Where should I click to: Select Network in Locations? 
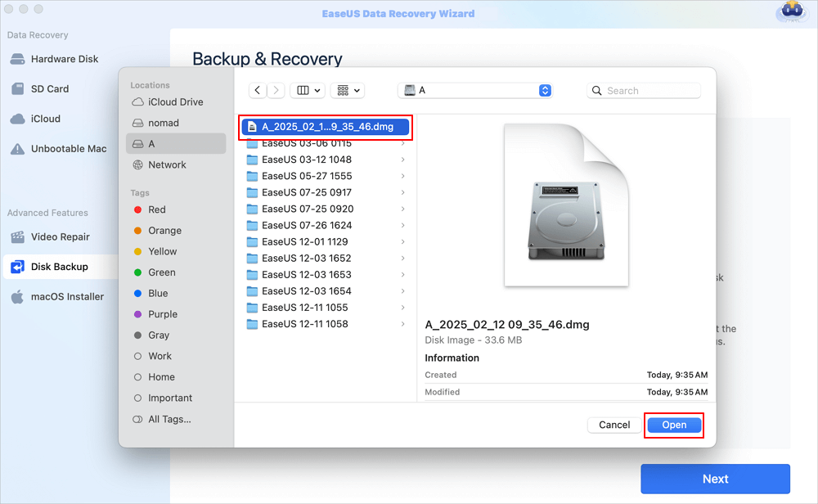pos(176,165)
